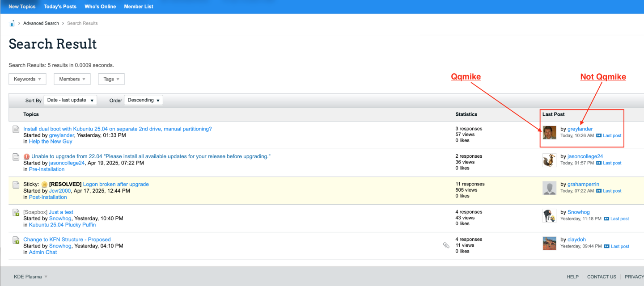644x286 pixels.
Task: Click the topic icon beside the Just a test thread
Action: (x=16, y=212)
